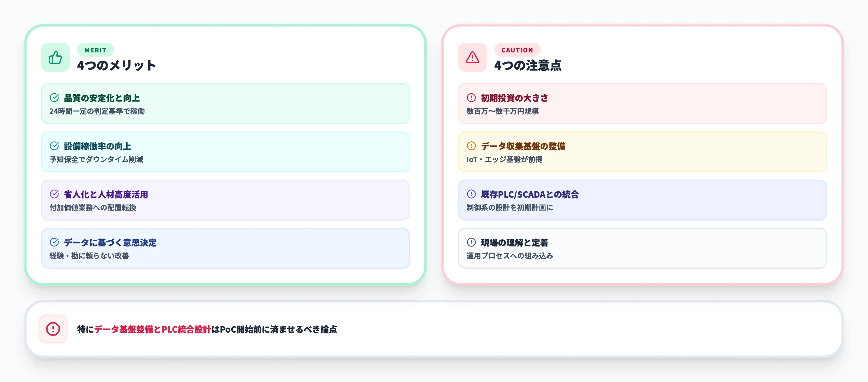This screenshot has width=868, height=382.
Task: Select the green 品質の安定化と向上 card
Action: pos(225,104)
